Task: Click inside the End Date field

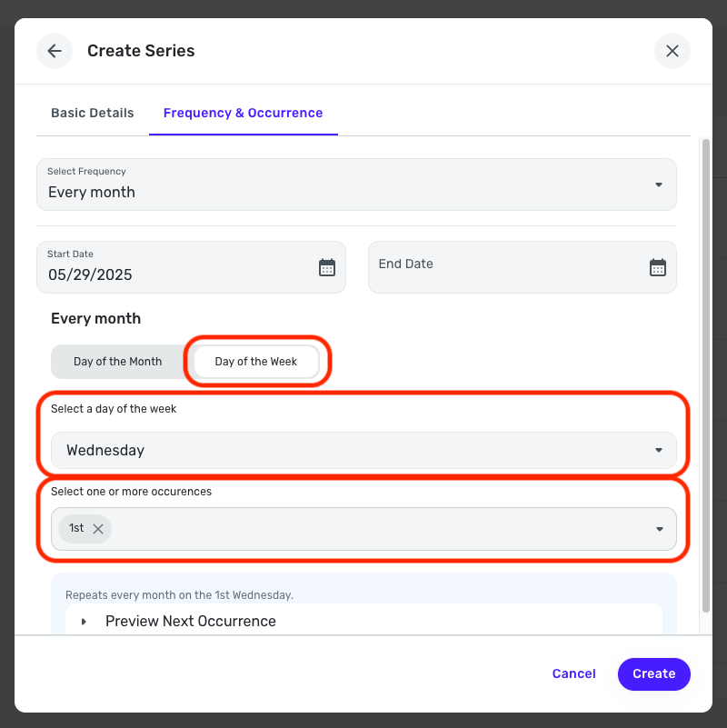Action: 523,267
